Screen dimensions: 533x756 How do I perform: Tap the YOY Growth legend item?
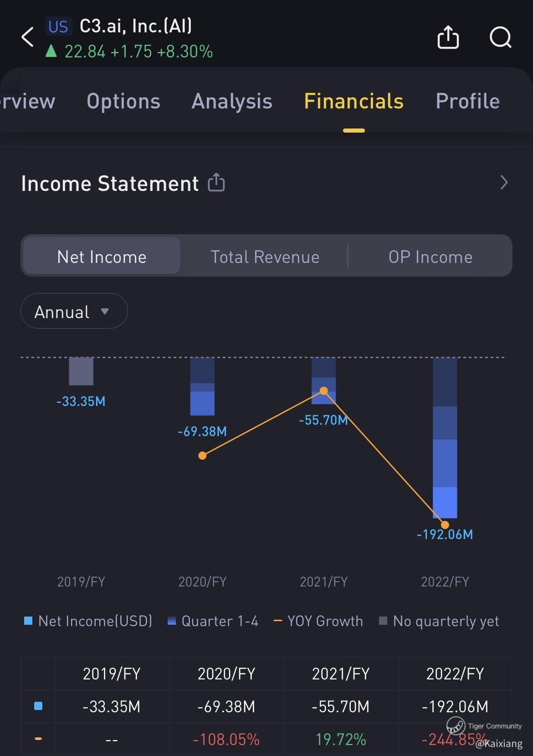(x=318, y=621)
